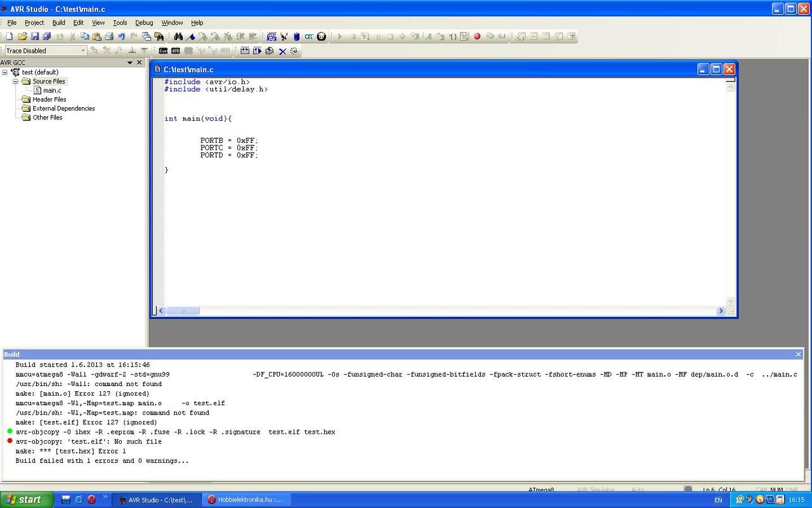This screenshot has width=812, height=508.
Task: Click the Copy icon in the toolbar
Action: [84, 36]
